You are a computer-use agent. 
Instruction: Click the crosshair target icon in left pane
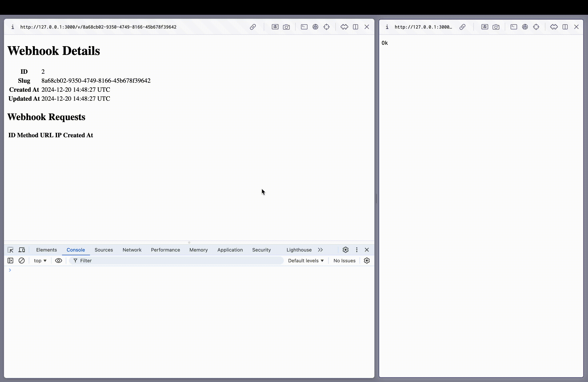point(327,27)
